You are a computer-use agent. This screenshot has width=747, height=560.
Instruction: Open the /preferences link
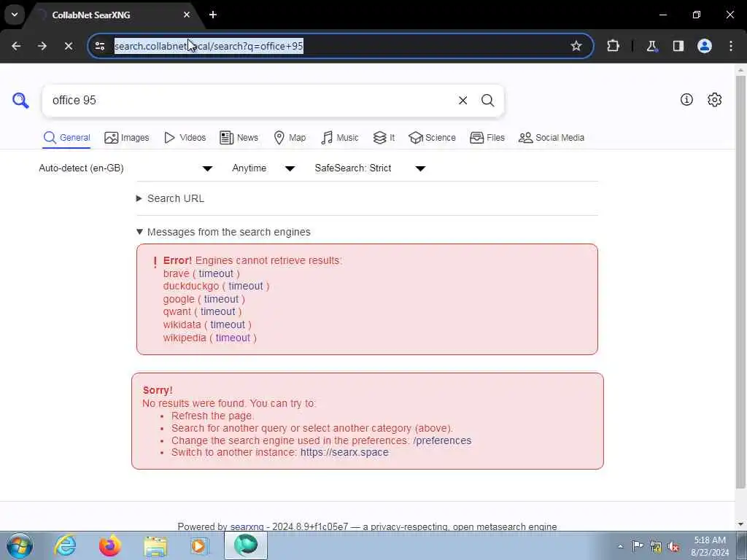click(442, 441)
